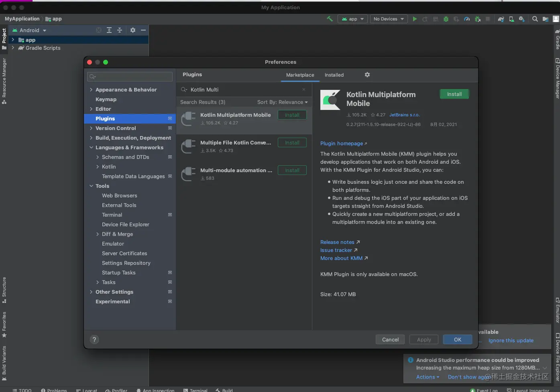Click the Apply Changes and Restart Activity icon

[425, 19]
